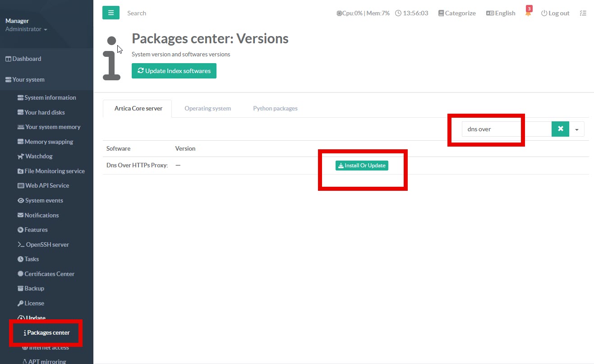This screenshot has height=364, width=594.
Task: Click the task list icon at top right
Action: point(583,13)
